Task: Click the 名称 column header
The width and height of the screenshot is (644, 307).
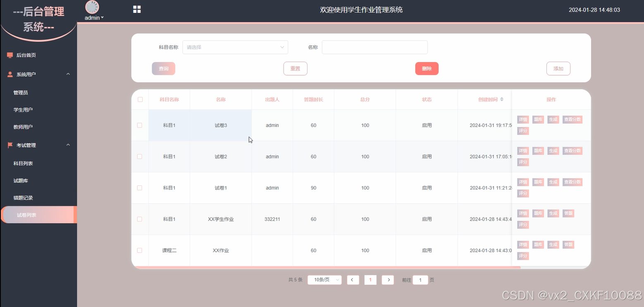Action: click(221, 100)
